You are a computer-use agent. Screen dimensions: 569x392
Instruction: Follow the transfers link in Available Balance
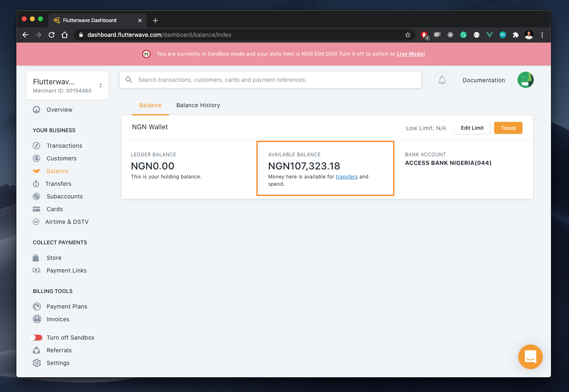347,177
